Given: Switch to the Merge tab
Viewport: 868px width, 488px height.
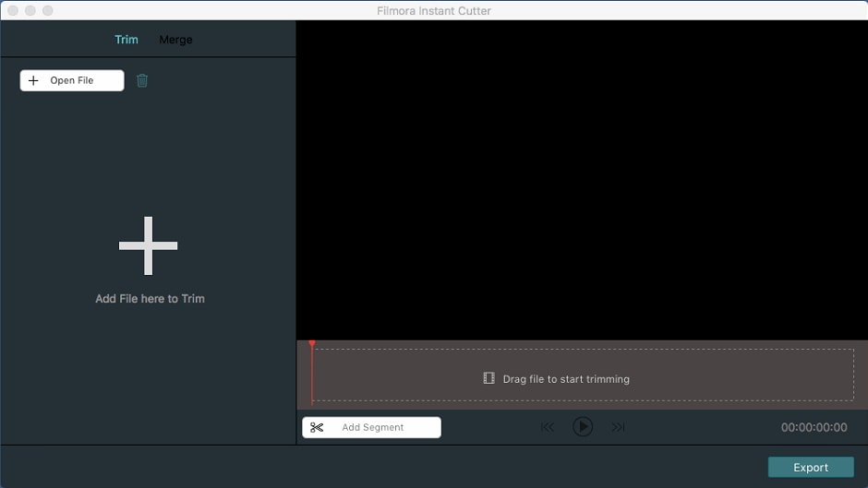Looking at the screenshot, I should (x=175, y=40).
